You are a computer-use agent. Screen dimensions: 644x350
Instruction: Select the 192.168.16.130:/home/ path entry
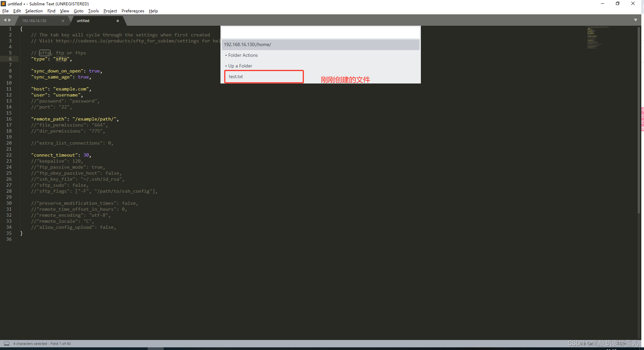point(320,44)
